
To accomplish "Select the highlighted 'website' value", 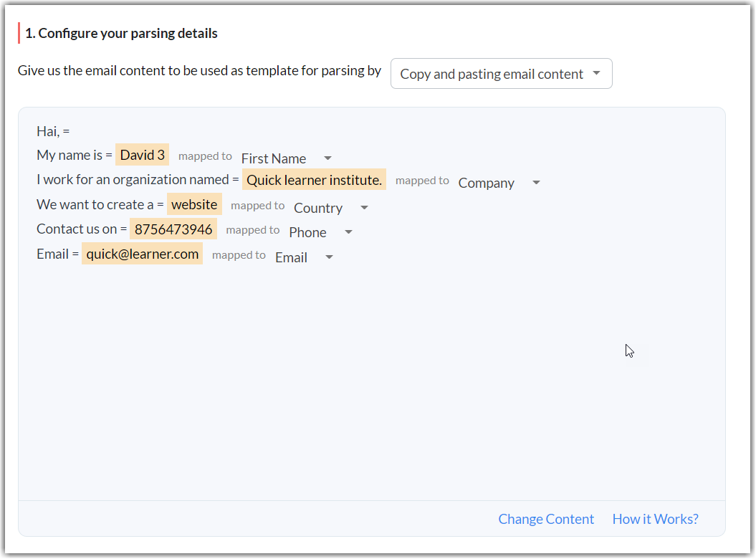I will click(194, 204).
